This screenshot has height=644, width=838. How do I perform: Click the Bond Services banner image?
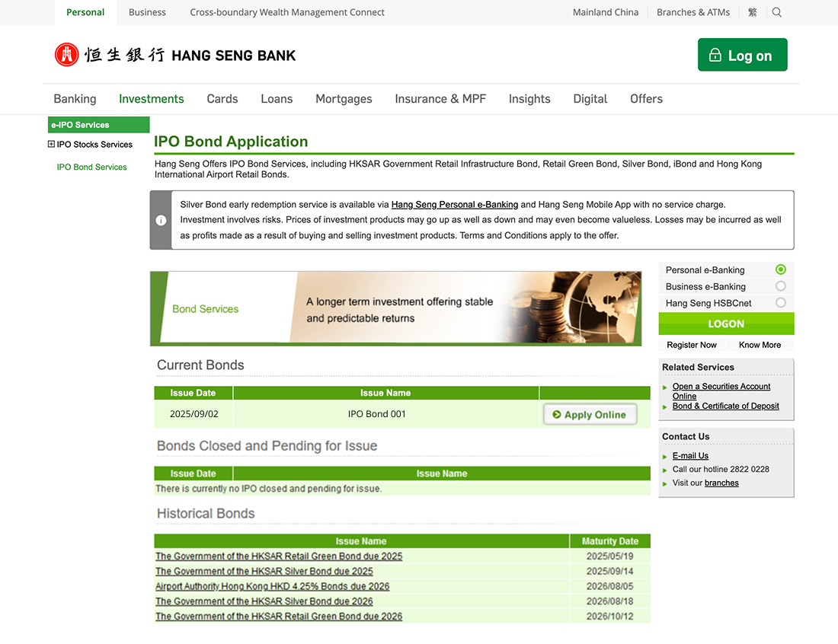[396, 308]
